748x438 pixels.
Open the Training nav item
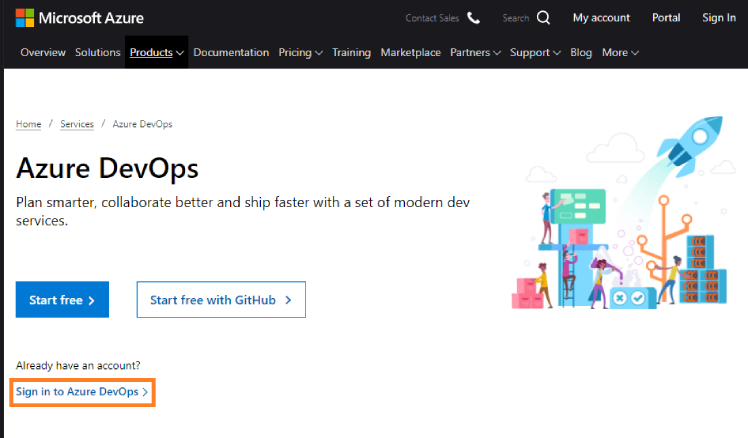(x=352, y=52)
